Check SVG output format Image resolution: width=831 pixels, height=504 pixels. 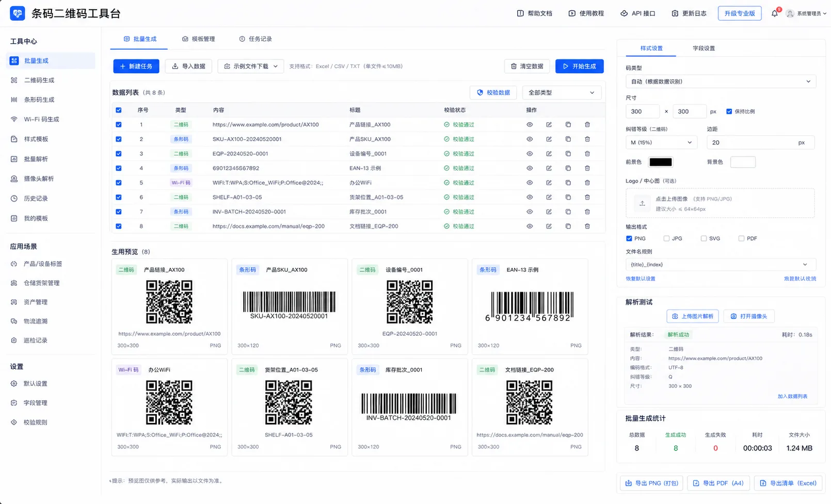coord(704,238)
